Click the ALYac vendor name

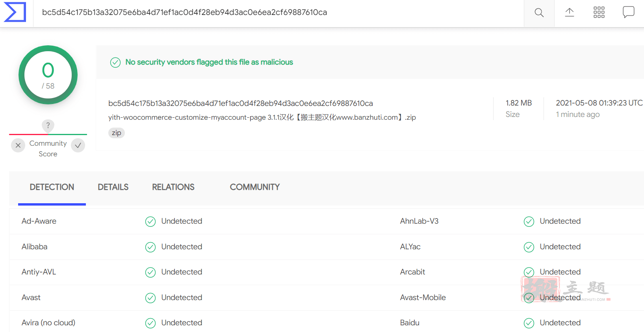tap(410, 247)
